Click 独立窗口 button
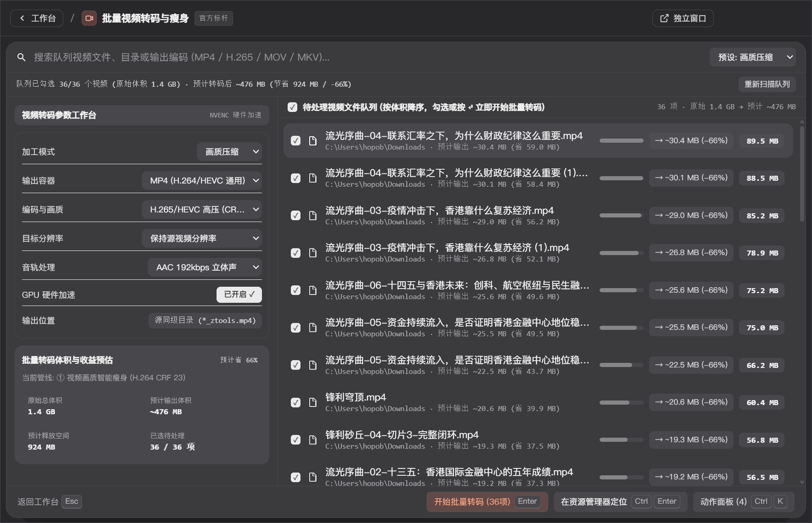The height and width of the screenshot is (523, 812). click(x=683, y=18)
